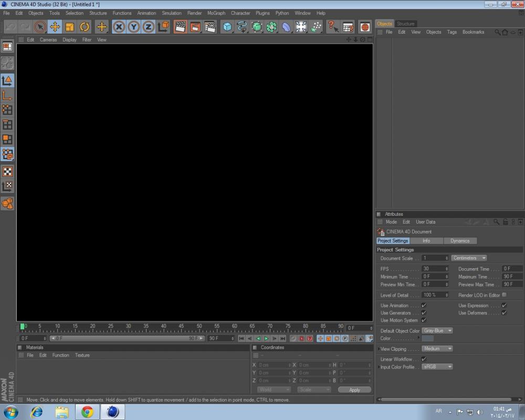
Task: Open the Gray-Blue default object color dropdown
Action: 437,331
